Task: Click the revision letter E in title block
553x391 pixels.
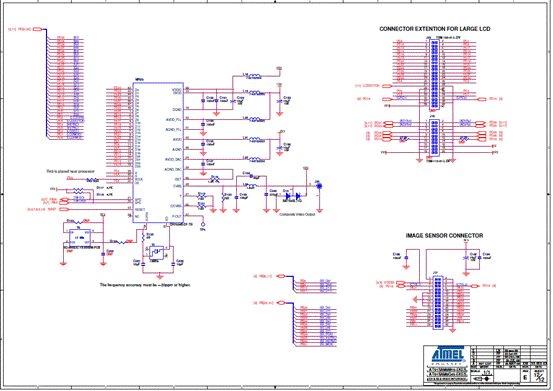Action: [525, 378]
